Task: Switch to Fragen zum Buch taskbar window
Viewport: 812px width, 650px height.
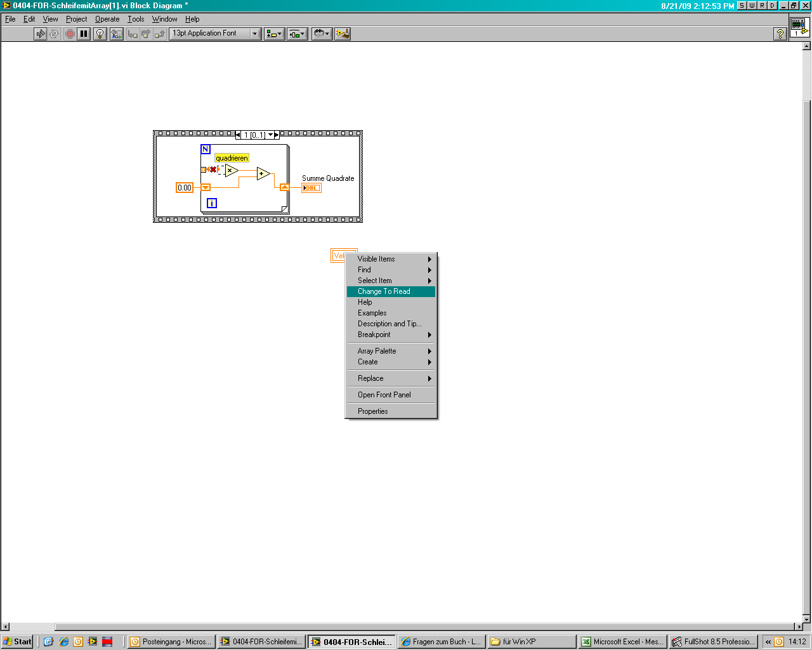Action: (442, 642)
